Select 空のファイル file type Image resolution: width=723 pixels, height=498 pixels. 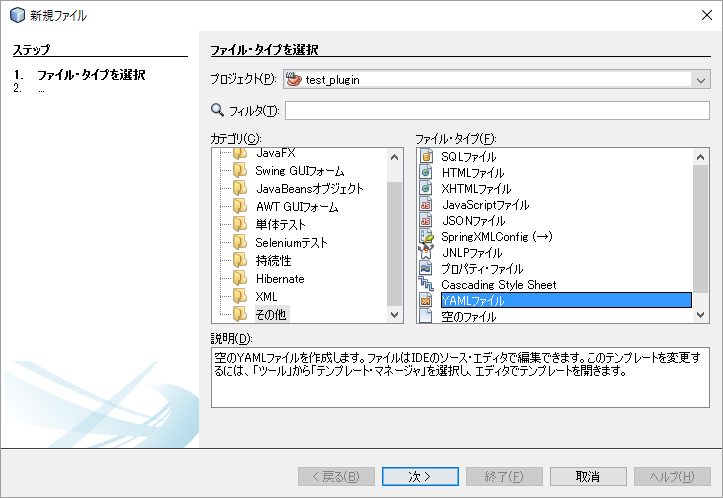[x=468, y=316]
